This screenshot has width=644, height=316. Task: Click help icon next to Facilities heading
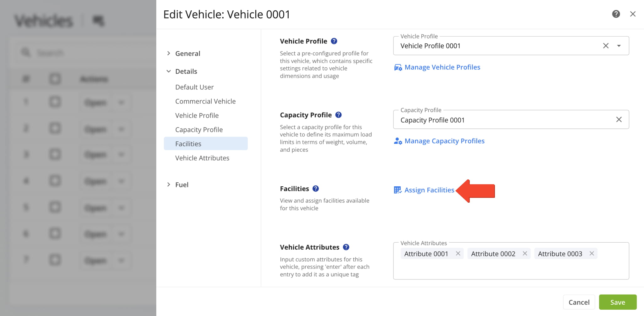pos(316,189)
